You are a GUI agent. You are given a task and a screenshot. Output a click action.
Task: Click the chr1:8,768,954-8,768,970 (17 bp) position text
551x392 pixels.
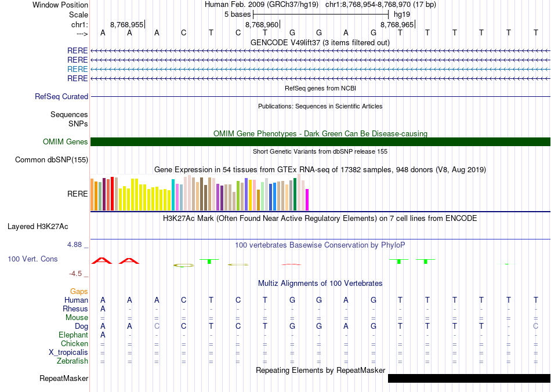coord(380,5)
